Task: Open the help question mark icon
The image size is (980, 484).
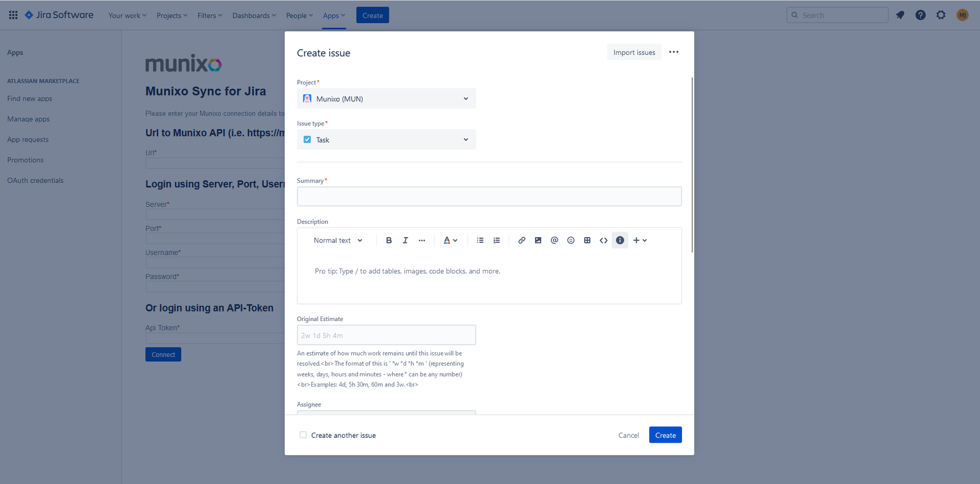Action: tap(920, 15)
